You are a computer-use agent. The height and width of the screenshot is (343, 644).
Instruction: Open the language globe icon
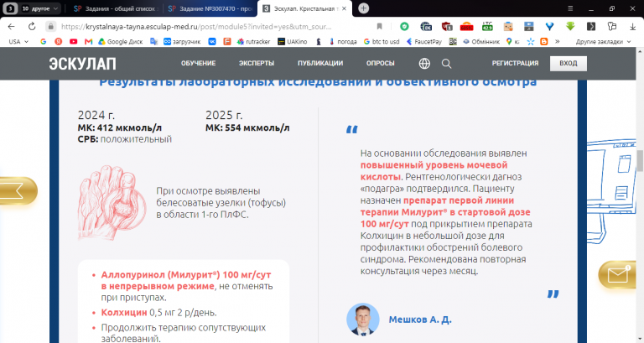click(x=424, y=63)
